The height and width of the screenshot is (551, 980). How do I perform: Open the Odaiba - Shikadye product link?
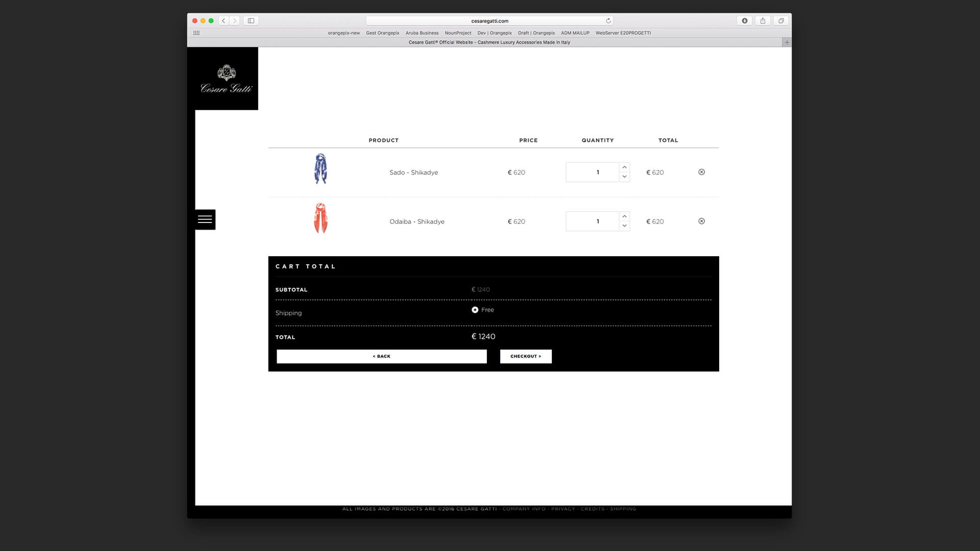(x=417, y=221)
